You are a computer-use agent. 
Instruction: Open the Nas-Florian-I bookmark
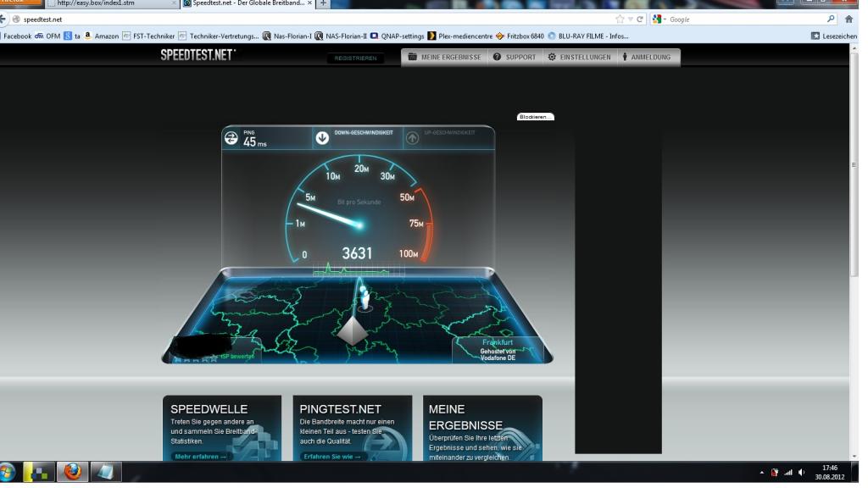pos(287,36)
